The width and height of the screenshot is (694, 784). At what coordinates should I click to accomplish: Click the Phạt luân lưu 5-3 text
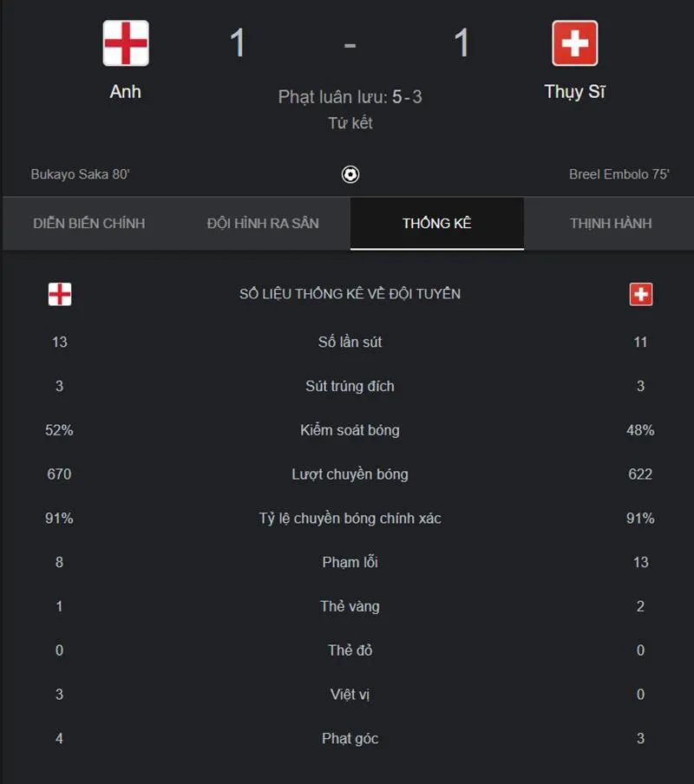(350, 97)
